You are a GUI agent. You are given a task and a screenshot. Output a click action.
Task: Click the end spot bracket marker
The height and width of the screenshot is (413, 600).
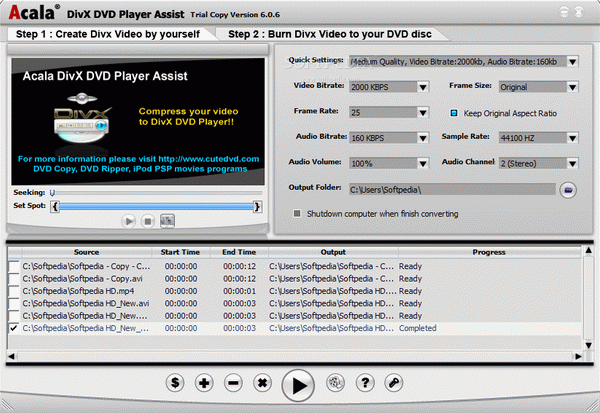click(x=258, y=207)
